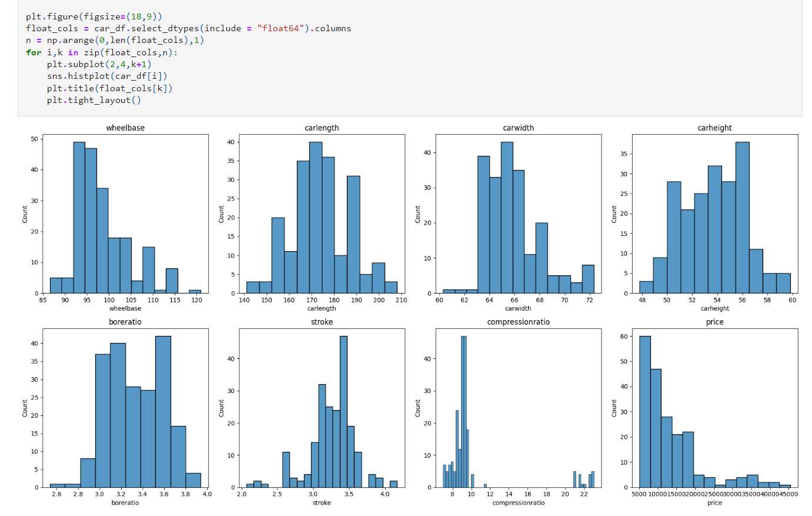The image size is (812, 516).
Task: Click the compressionratio chart title
Action: (x=518, y=322)
